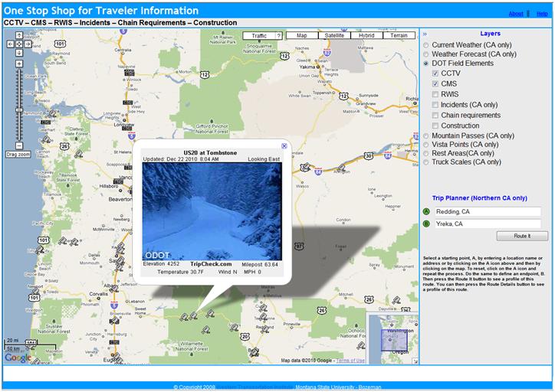The image size is (555, 392).
Task: Open the camera icon at Albany
Action: pyautogui.click(x=114, y=289)
